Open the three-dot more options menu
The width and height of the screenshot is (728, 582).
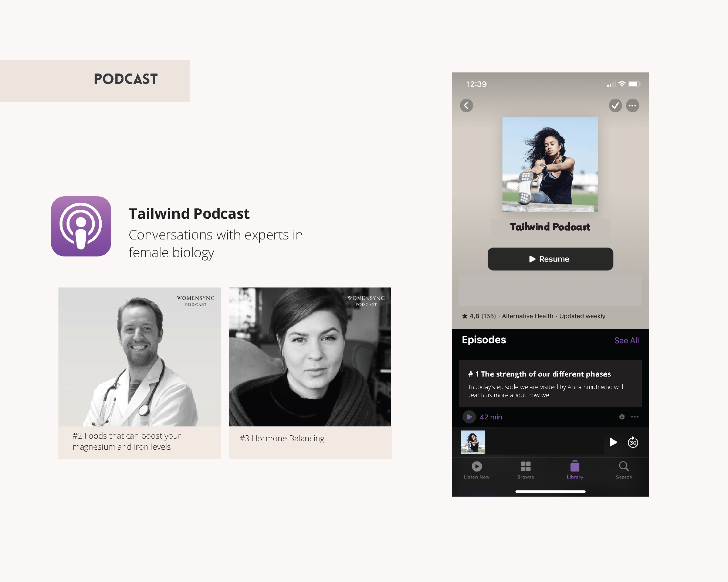[x=633, y=106]
